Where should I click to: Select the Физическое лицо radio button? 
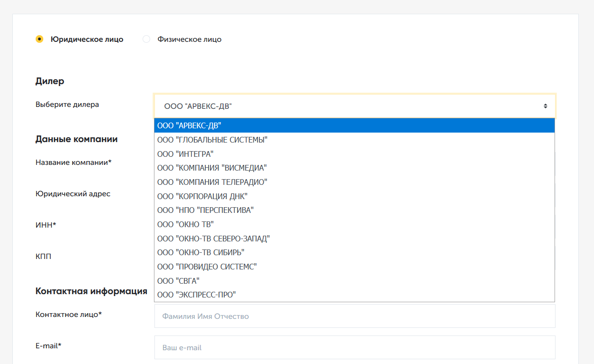[x=146, y=39]
